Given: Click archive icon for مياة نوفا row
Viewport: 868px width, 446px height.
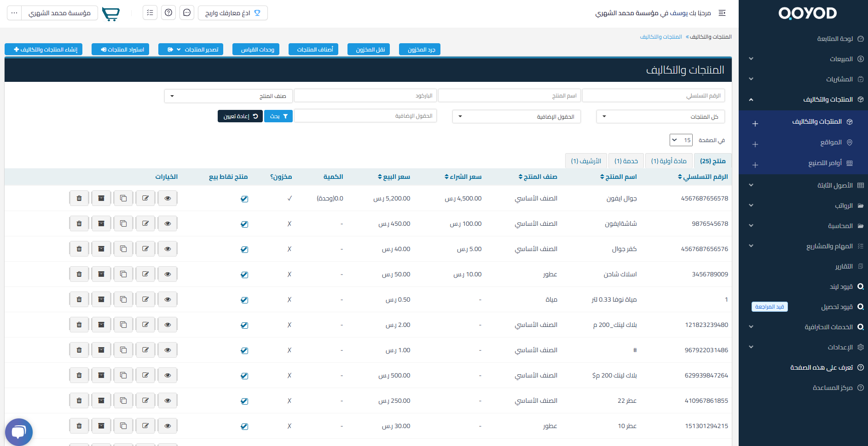Looking at the screenshot, I should 101,299.
